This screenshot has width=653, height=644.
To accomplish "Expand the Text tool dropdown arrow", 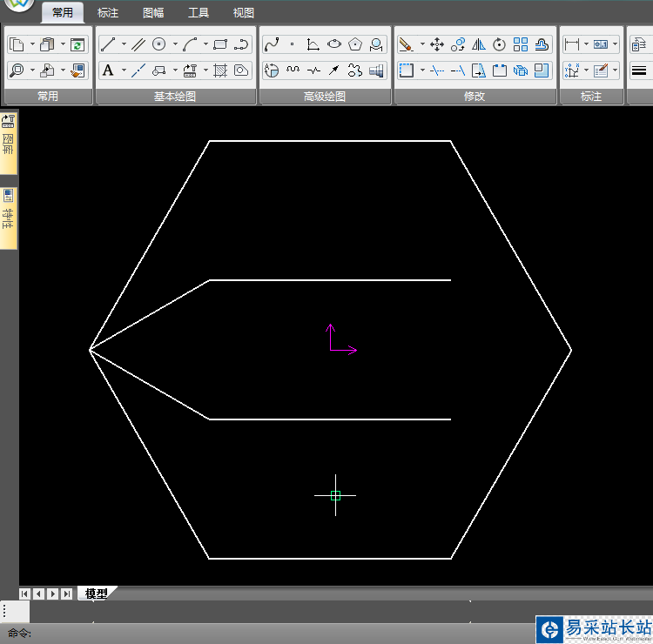I will click(124, 70).
